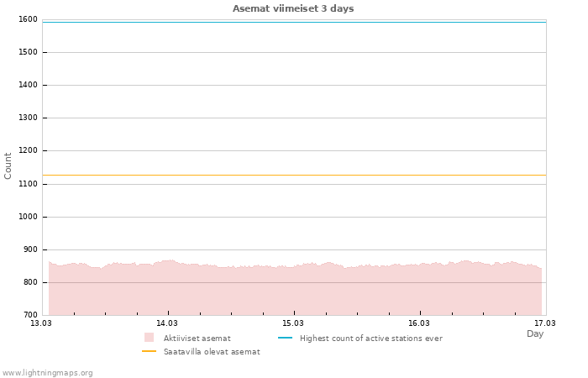Click the Count y-axis label

point(8,165)
